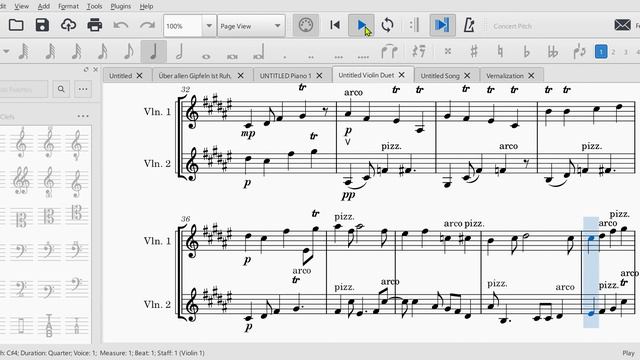Add double augmentation dot

click(x=311, y=56)
